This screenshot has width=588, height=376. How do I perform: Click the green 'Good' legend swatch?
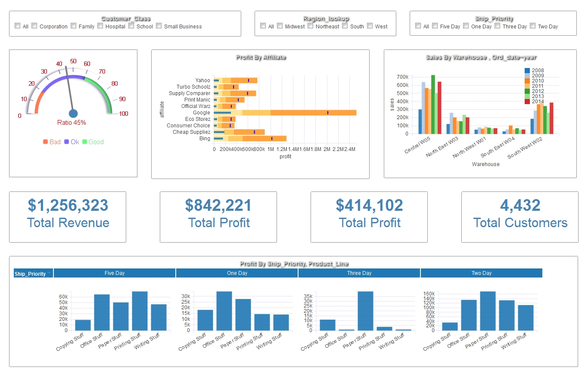tap(85, 142)
